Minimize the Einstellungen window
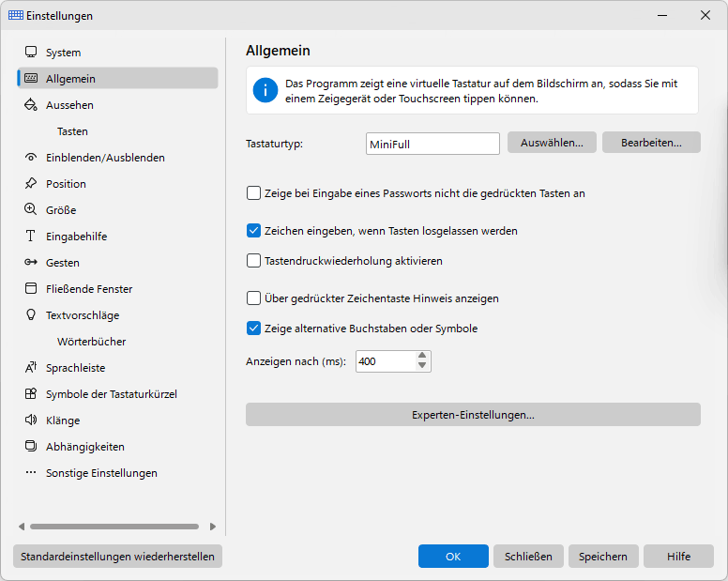The width and height of the screenshot is (728, 581). [x=662, y=15]
